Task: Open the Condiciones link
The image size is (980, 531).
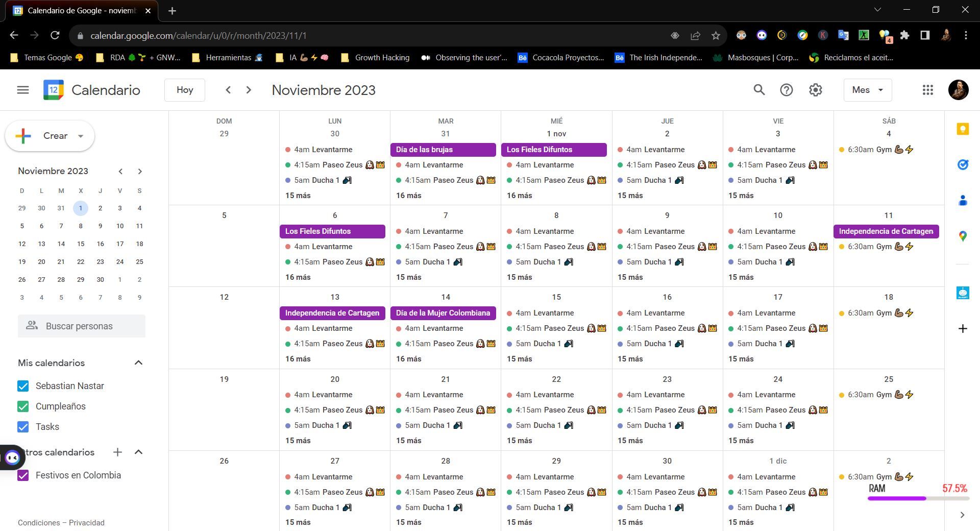Action: pos(39,523)
